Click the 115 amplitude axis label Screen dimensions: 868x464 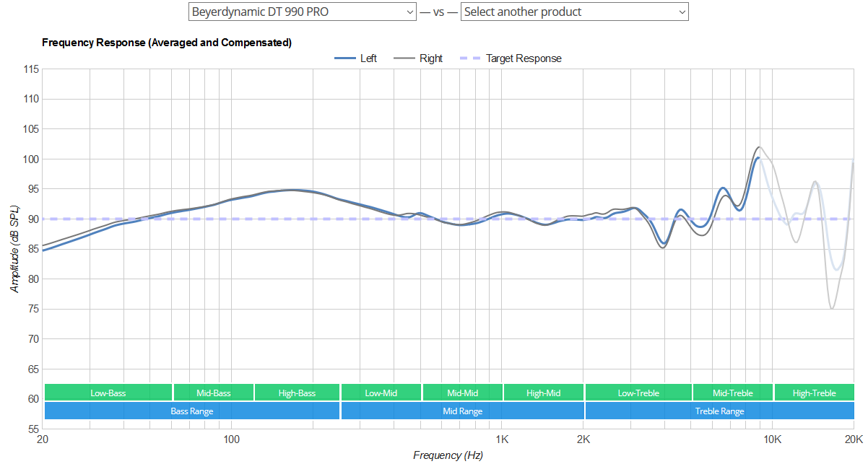coord(31,69)
